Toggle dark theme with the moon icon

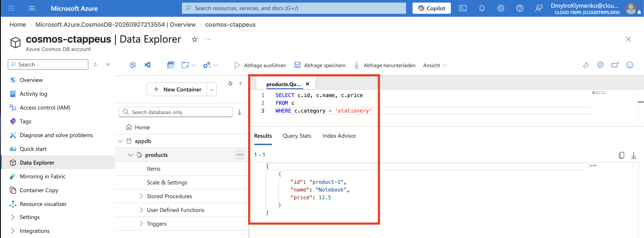coord(586,65)
